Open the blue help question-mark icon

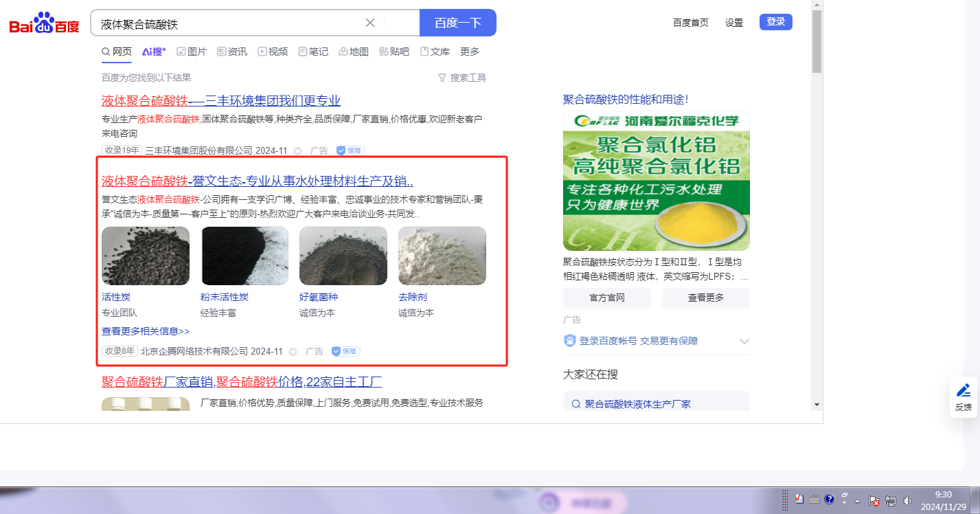[829, 500]
